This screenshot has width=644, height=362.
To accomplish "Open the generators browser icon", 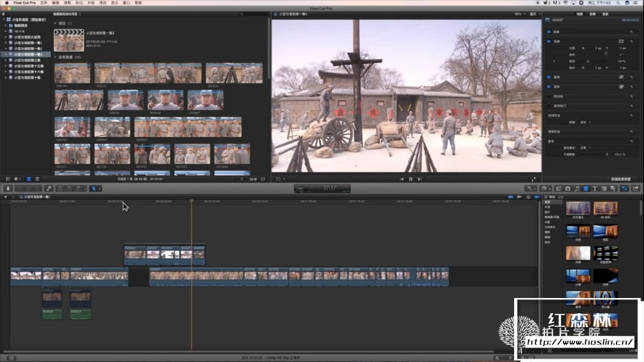I will pyautogui.click(x=603, y=189).
